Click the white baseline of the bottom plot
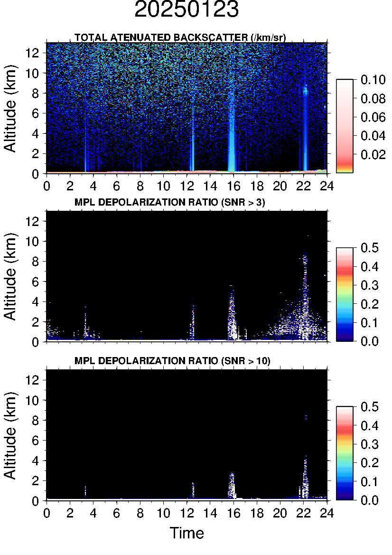Image resolution: width=392 pixels, height=555 pixels. (x=142, y=499)
